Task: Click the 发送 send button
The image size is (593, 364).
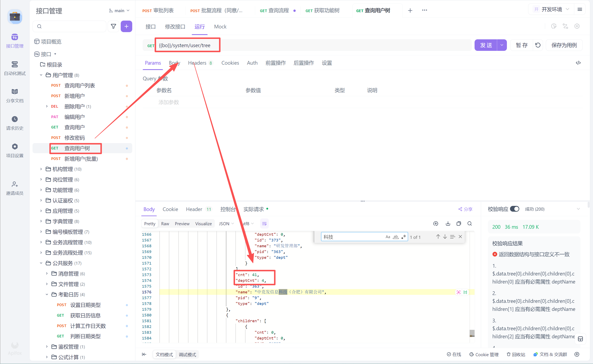Action: [485, 45]
